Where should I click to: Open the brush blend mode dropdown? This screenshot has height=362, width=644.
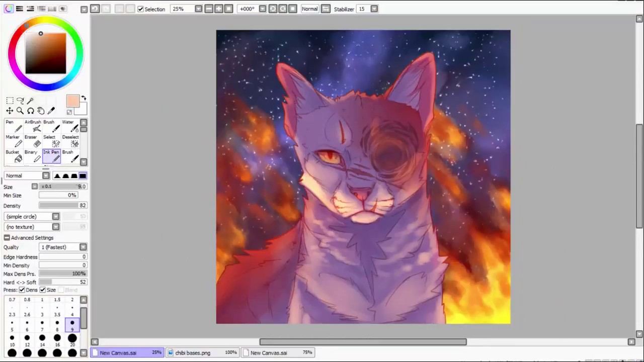46,176
